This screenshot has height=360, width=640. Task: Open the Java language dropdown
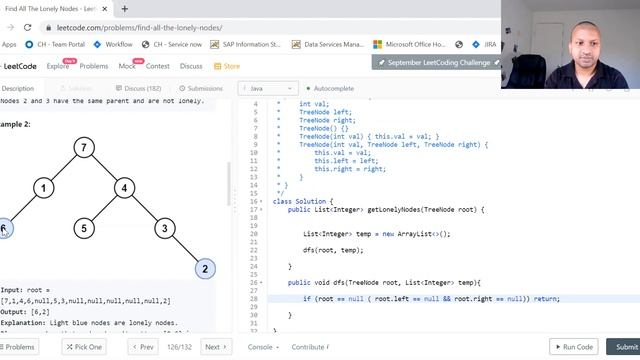[x=268, y=89]
